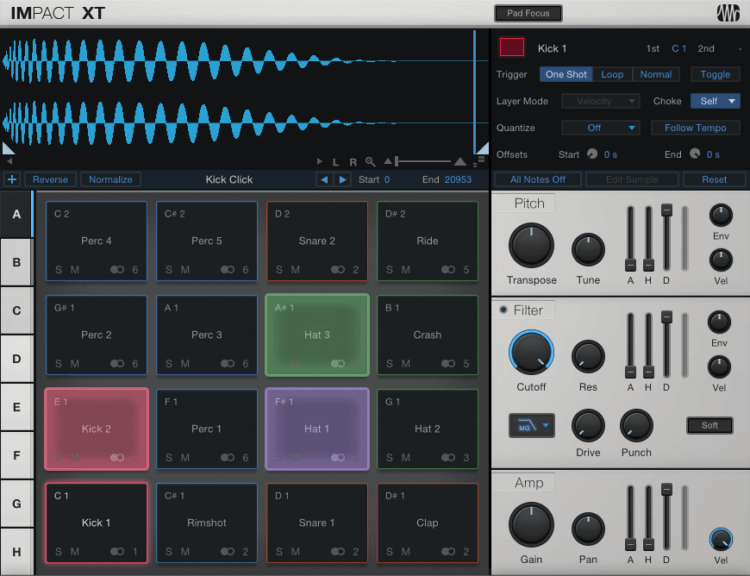Trigger the Hat 3 pad

click(x=317, y=335)
